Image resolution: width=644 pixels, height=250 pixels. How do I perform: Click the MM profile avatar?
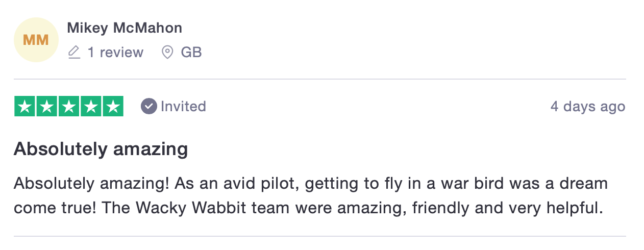pyautogui.click(x=36, y=40)
